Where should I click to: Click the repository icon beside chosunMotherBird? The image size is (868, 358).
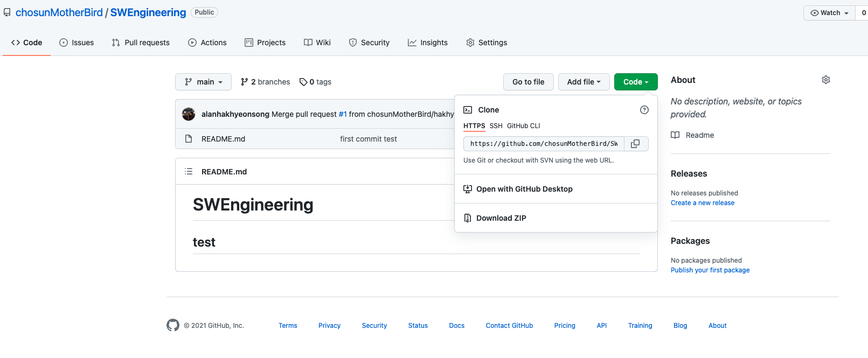click(x=7, y=12)
